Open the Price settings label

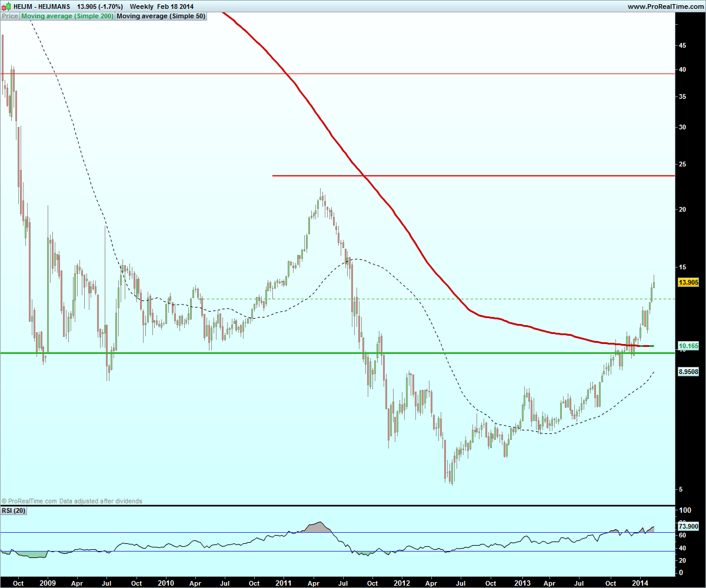point(10,16)
